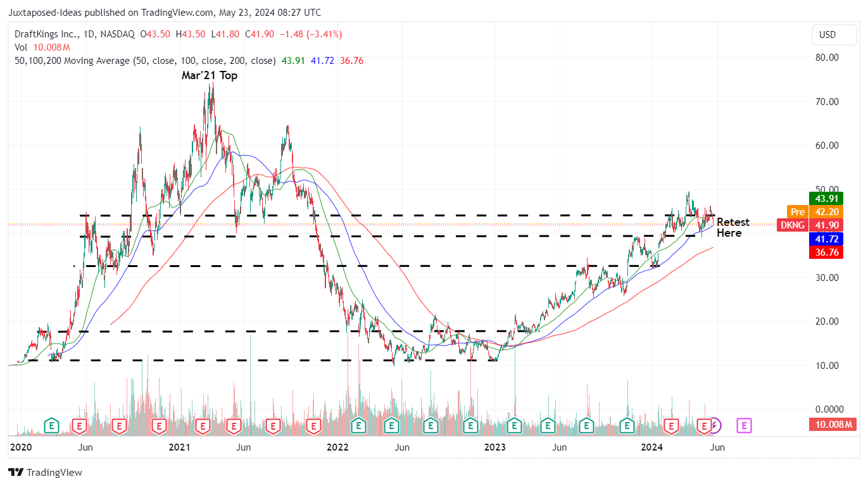Click the TradingView logo
868x486 pixels.
point(45,472)
